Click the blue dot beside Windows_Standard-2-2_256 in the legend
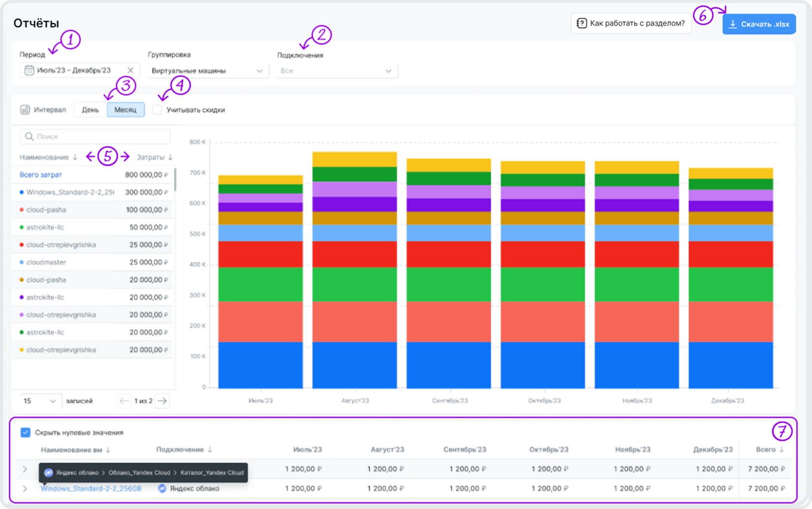Screen dimensions: 812x509 tap(22, 192)
